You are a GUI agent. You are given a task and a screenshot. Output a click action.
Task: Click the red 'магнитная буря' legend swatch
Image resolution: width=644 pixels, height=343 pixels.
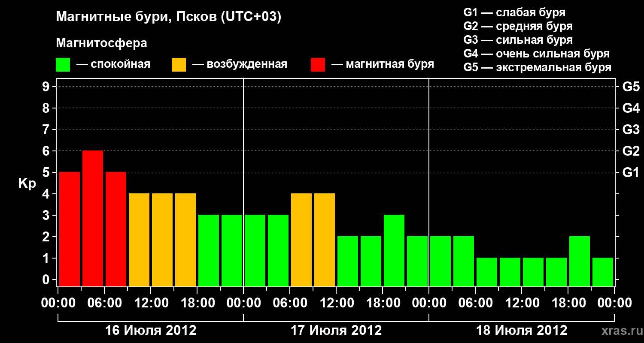point(318,65)
